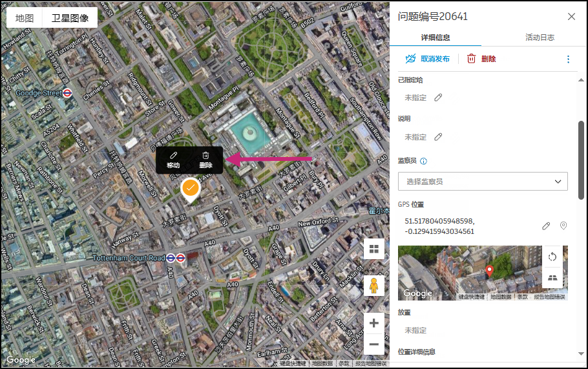The image size is (588, 369).
Task: Open the 详细信息 tab
Action: 436,37
